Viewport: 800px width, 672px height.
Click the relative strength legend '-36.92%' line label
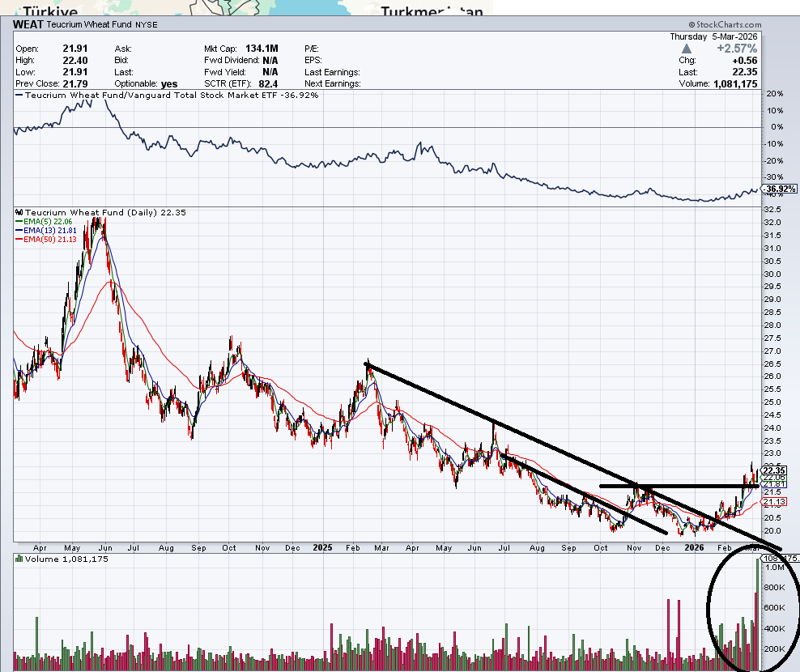tap(167, 95)
